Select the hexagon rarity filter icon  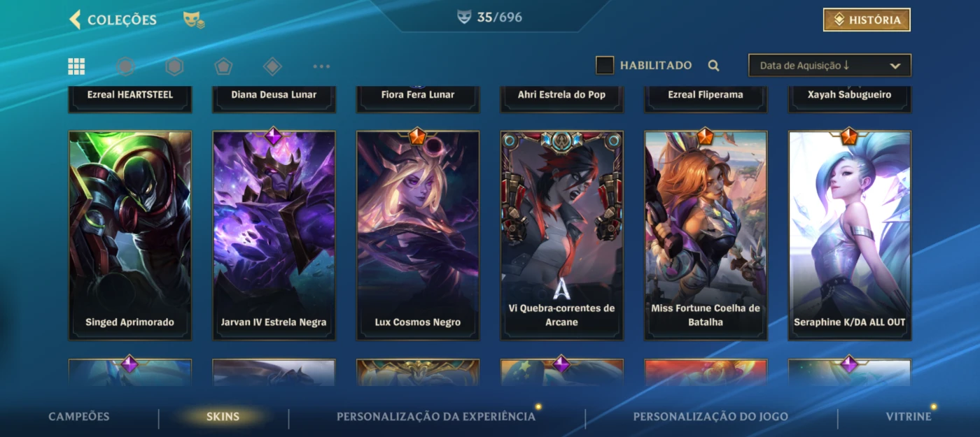click(x=174, y=66)
